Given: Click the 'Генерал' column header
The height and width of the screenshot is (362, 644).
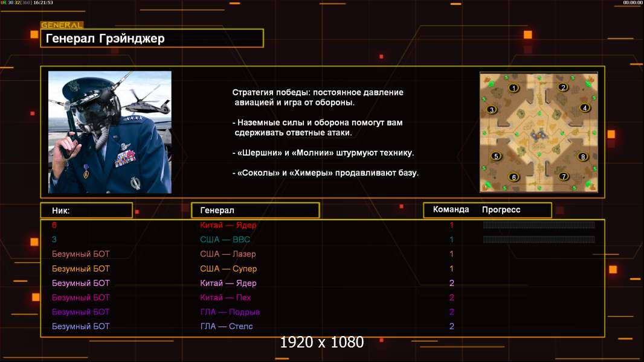Looking at the screenshot, I should tap(255, 211).
